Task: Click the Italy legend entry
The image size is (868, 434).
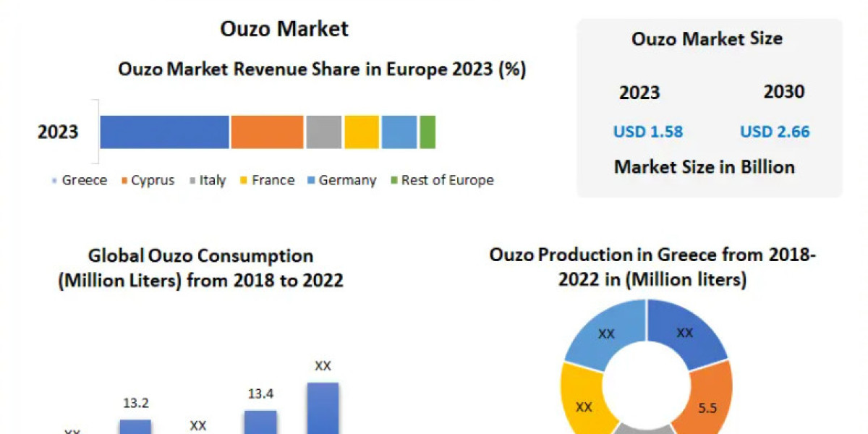Action: (x=213, y=180)
